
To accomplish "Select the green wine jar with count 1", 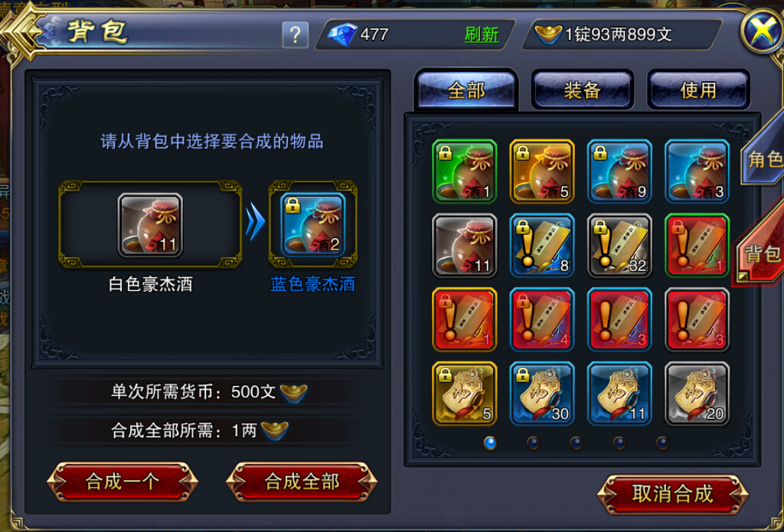I will click(x=465, y=171).
